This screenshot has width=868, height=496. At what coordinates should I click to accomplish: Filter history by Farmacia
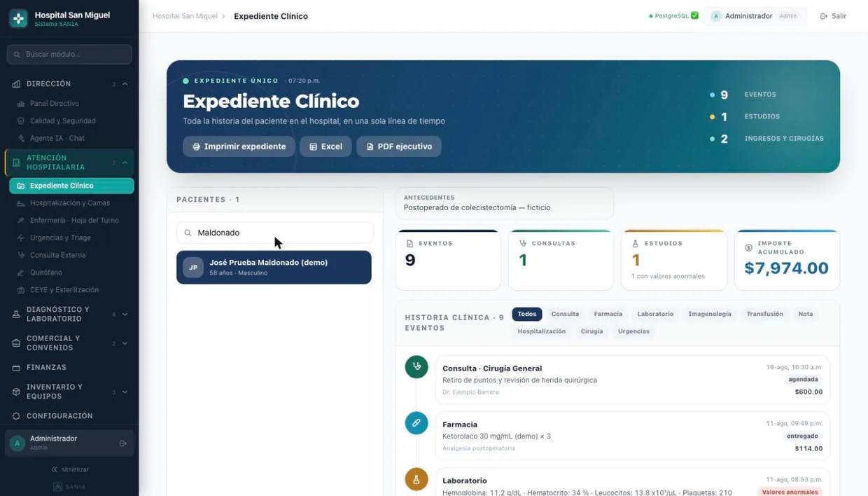608,314
